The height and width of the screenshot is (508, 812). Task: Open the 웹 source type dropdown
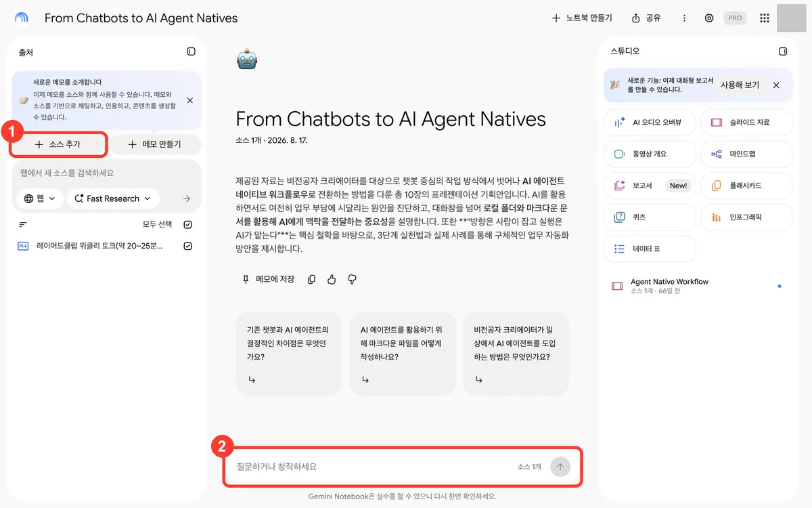(40, 198)
